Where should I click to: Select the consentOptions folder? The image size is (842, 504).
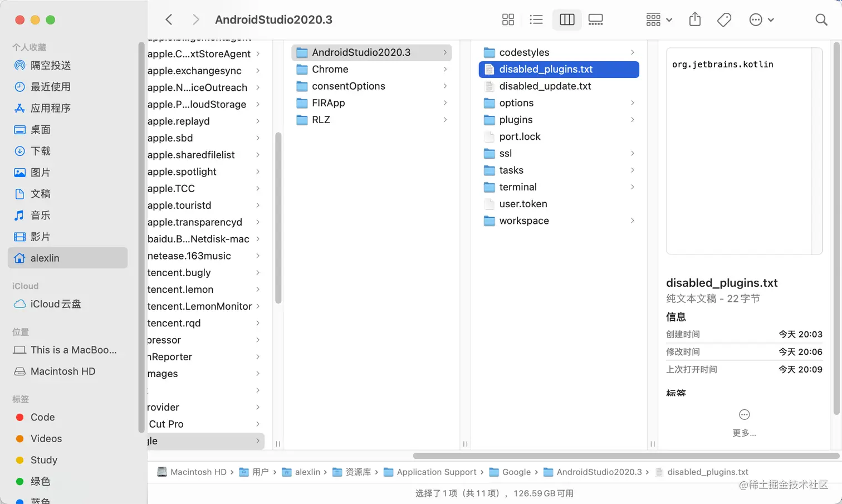click(371, 86)
